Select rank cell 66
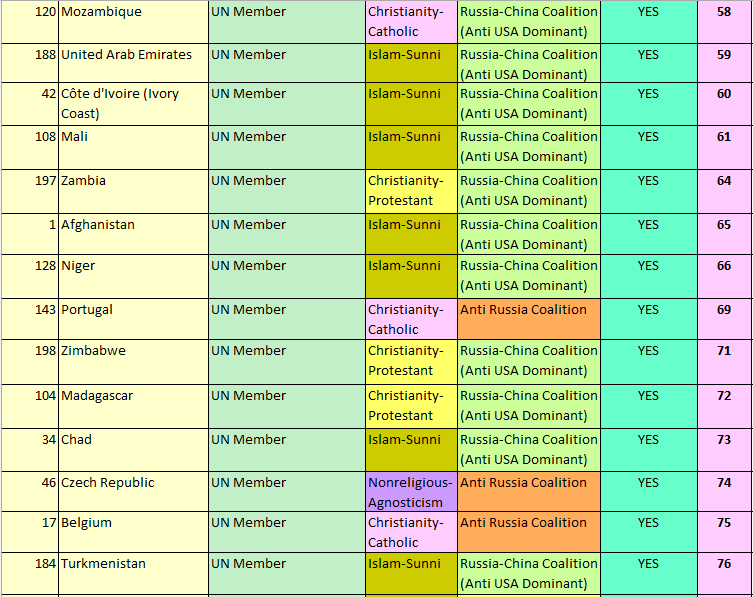The height and width of the screenshot is (597, 753). (725, 277)
